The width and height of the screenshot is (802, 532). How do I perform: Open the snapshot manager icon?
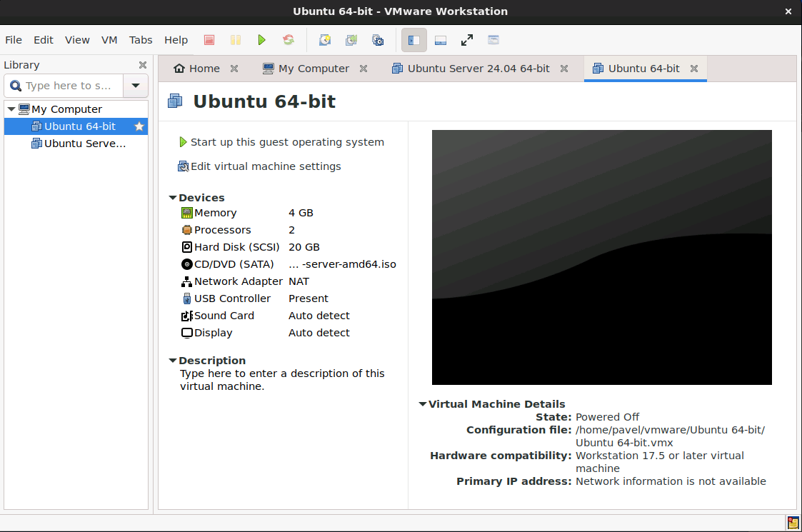pyautogui.click(x=378, y=40)
